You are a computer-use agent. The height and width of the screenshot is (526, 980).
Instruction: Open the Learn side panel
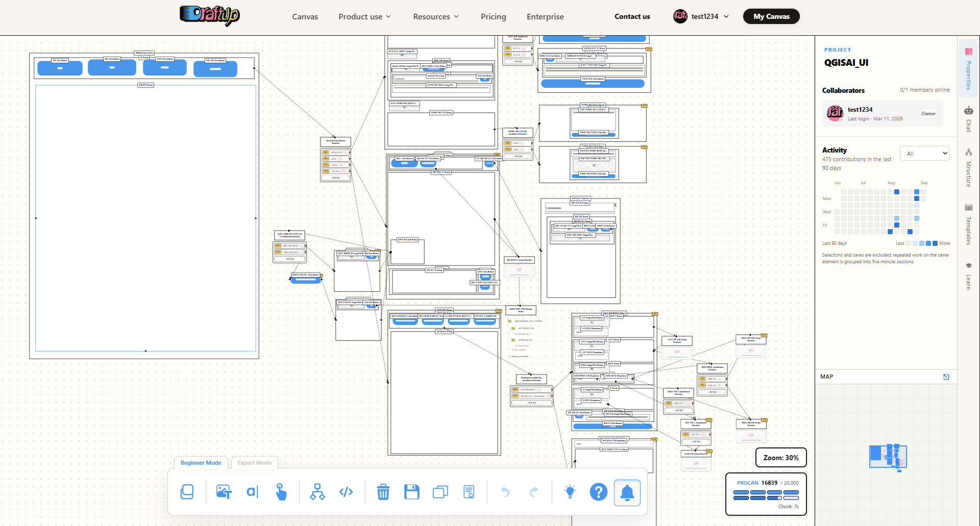coord(969,276)
